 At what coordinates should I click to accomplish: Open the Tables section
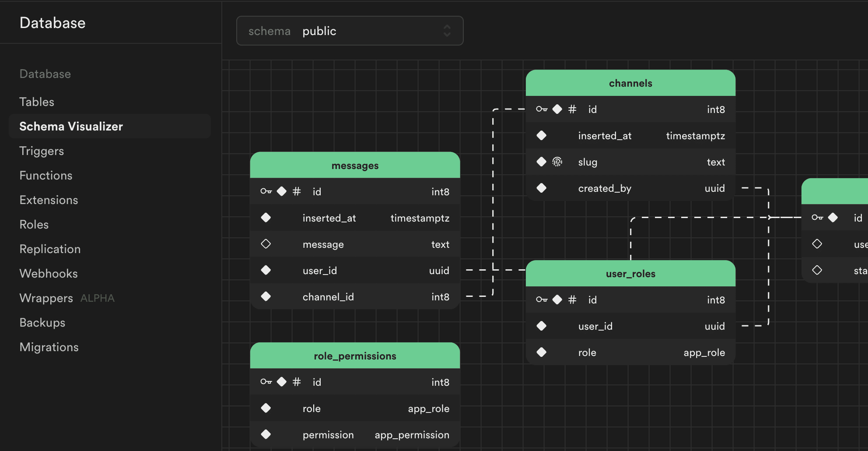(36, 102)
